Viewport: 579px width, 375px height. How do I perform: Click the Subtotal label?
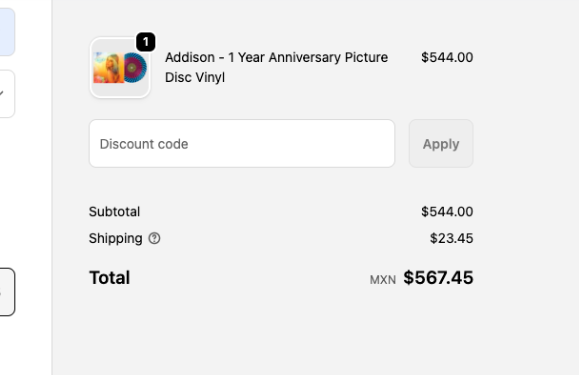coord(114,211)
